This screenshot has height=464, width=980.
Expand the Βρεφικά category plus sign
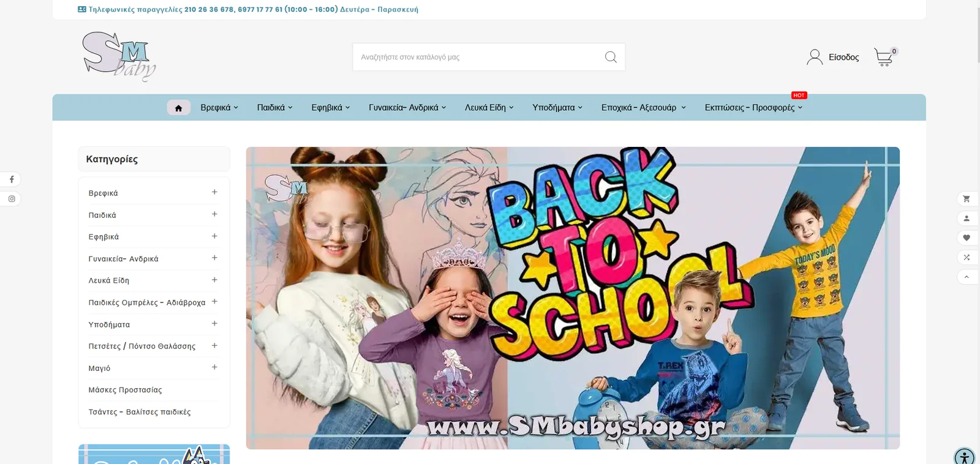(214, 192)
